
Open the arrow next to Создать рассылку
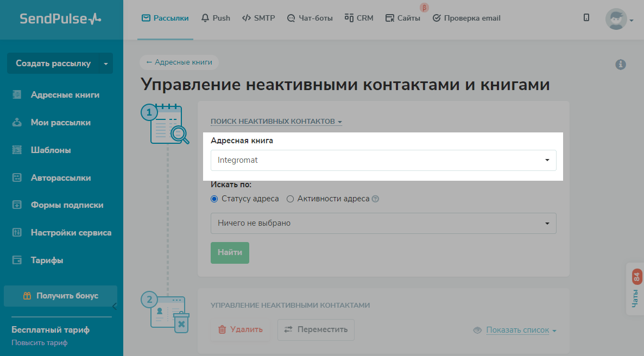(x=106, y=63)
